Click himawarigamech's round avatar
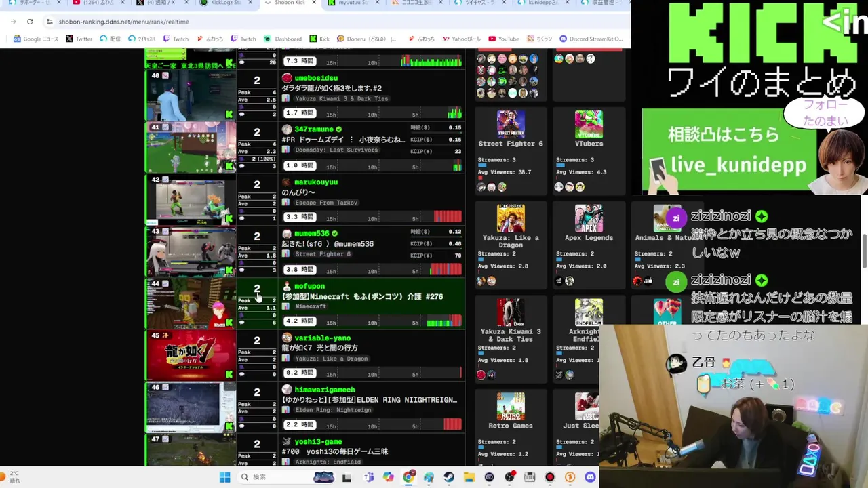Screen dimensions: 868x488 287,390
